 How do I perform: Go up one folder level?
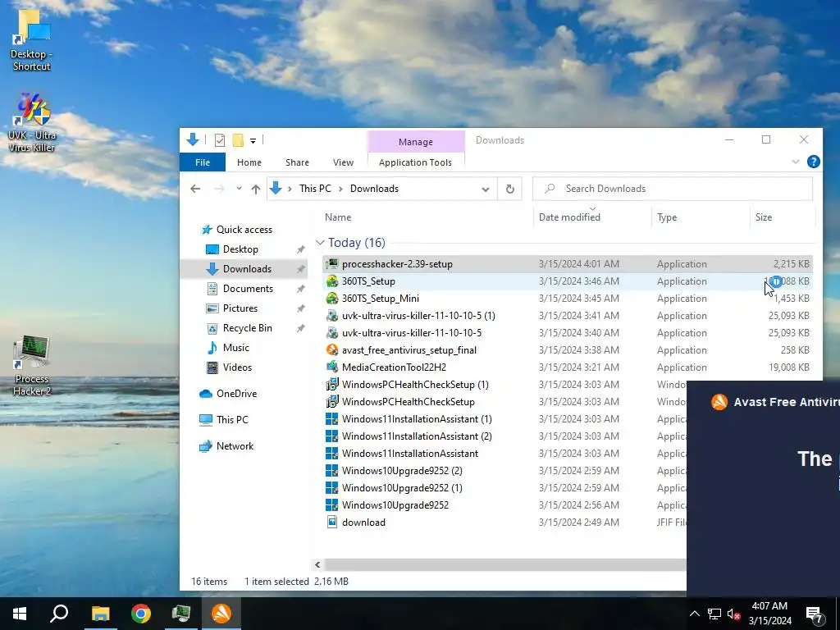256,189
